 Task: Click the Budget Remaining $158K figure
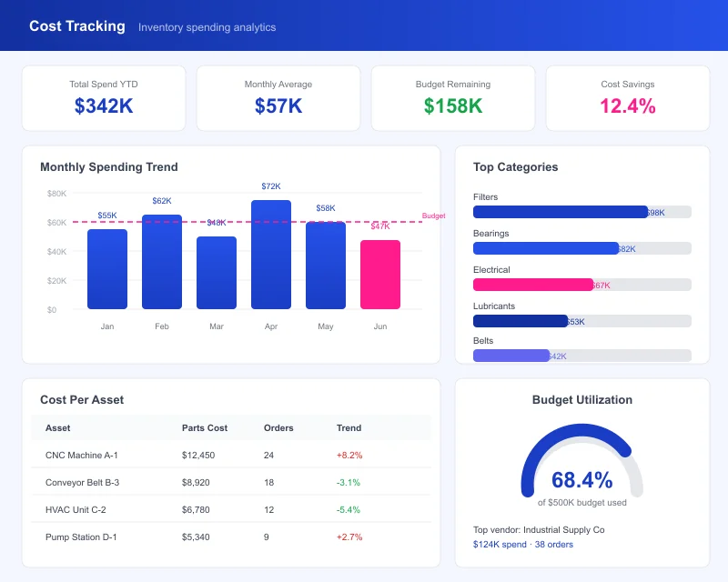[452, 106]
